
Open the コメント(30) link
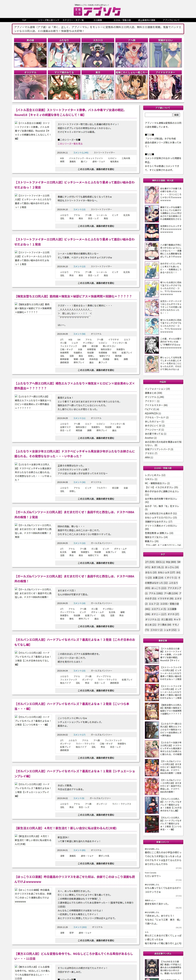pyautogui.click(x=79, y=482)
